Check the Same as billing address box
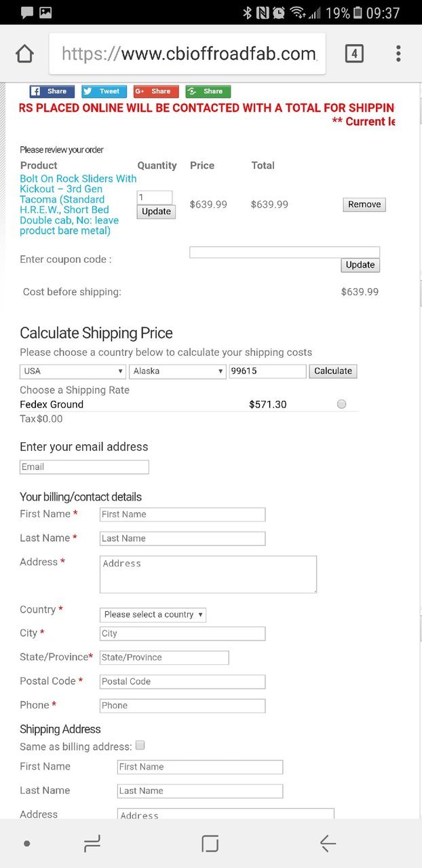Viewport: 422px width, 868px height. pyautogui.click(x=140, y=745)
